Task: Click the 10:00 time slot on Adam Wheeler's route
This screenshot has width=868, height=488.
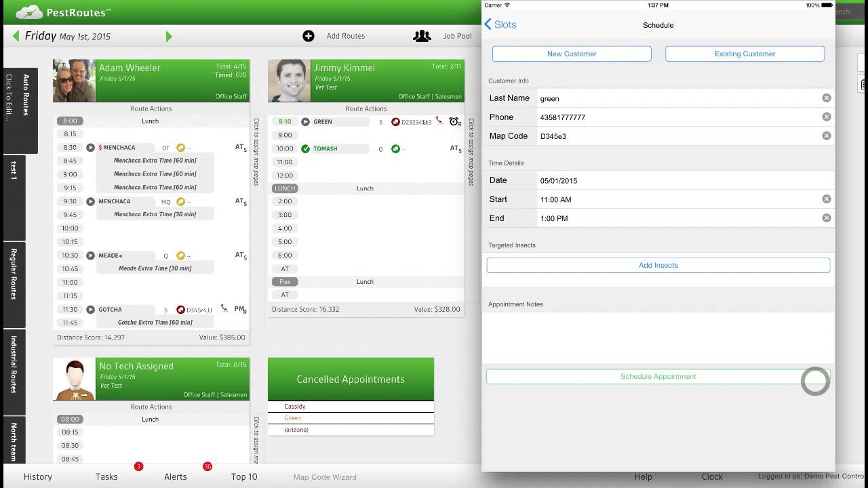Action: pyautogui.click(x=70, y=228)
